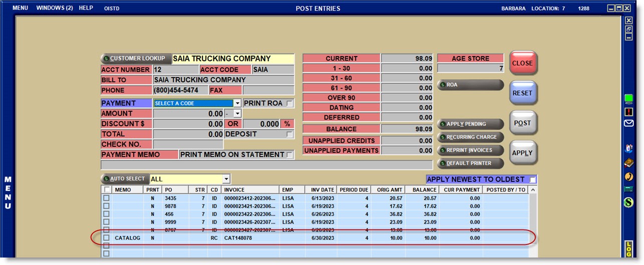Viewport: 644px width, 265px height.
Task: Expand the Auto Select ALL dropdown
Action: point(226,179)
